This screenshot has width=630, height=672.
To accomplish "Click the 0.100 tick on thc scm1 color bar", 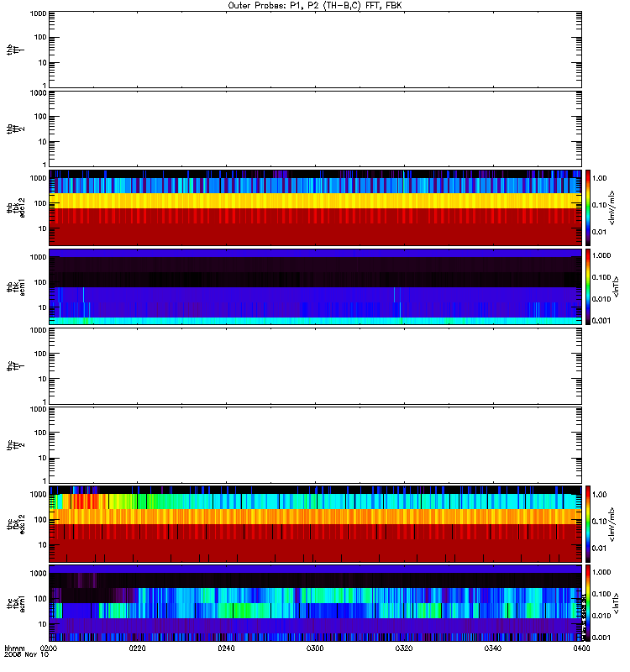I will [x=601, y=594].
